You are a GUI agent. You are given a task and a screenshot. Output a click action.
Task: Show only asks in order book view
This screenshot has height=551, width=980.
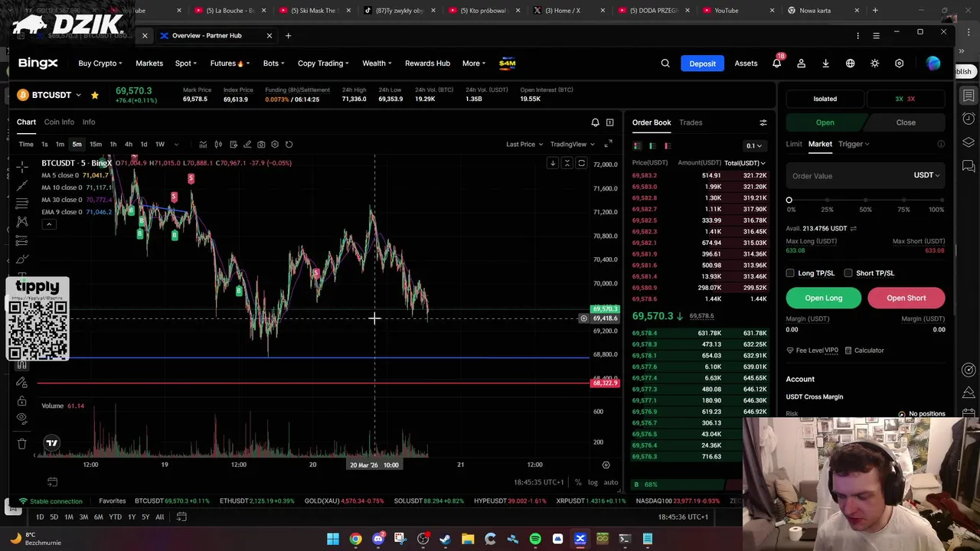[668, 145]
